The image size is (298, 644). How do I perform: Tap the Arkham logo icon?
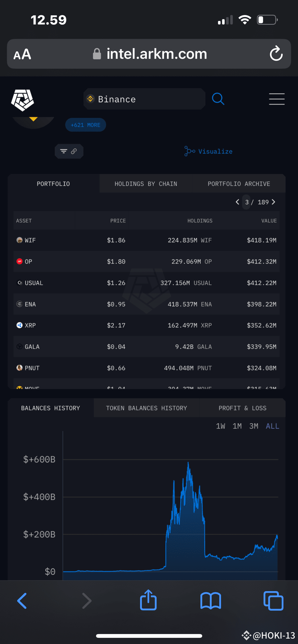pyautogui.click(x=22, y=100)
